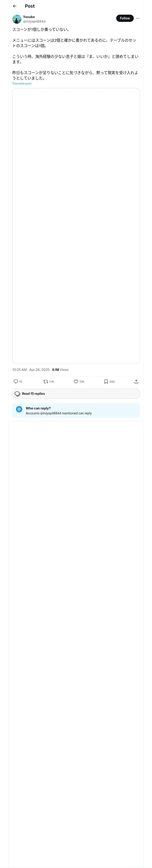
Task: Click the chat bubble icon beside Read 15 replies
Action: [x=17, y=394]
